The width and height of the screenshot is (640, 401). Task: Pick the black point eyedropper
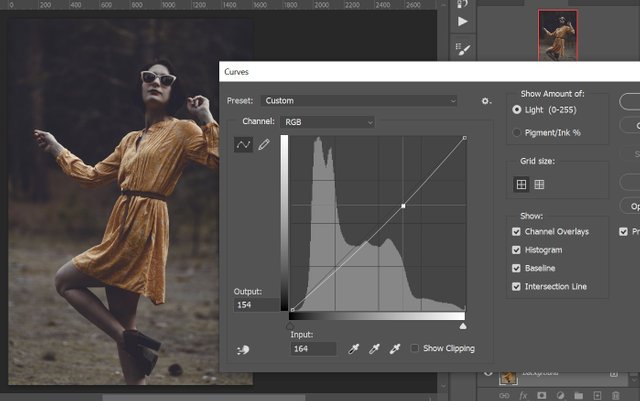tap(353, 349)
